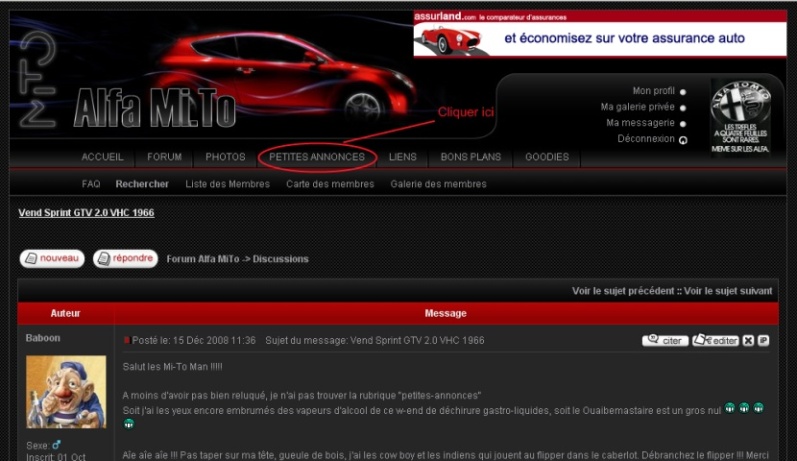797x461 pixels.
Task: Open the FORUM menu item
Action: (164, 157)
